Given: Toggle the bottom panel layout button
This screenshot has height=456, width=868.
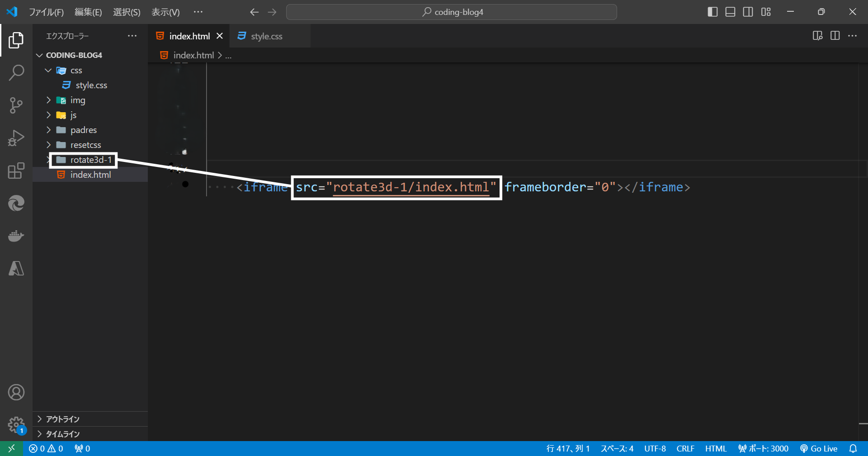Looking at the screenshot, I should pos(730,12).
